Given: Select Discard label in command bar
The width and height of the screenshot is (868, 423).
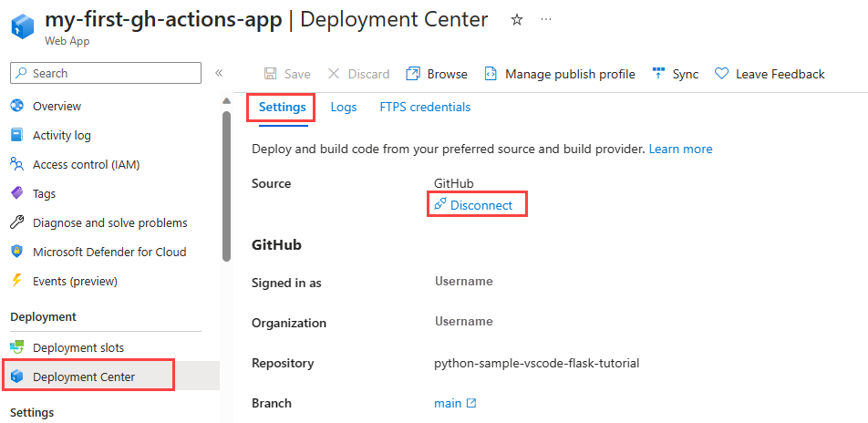Looking at the screenshot, I should click(x=368, y=74).
